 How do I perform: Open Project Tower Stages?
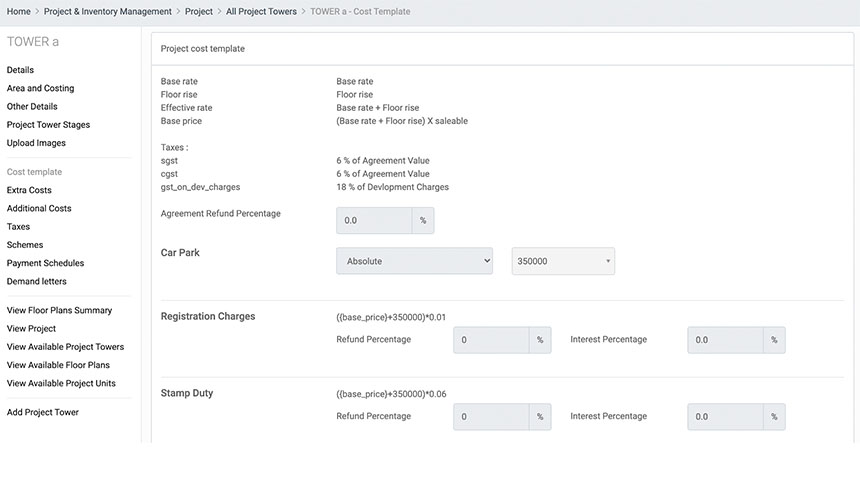[48, 125]
